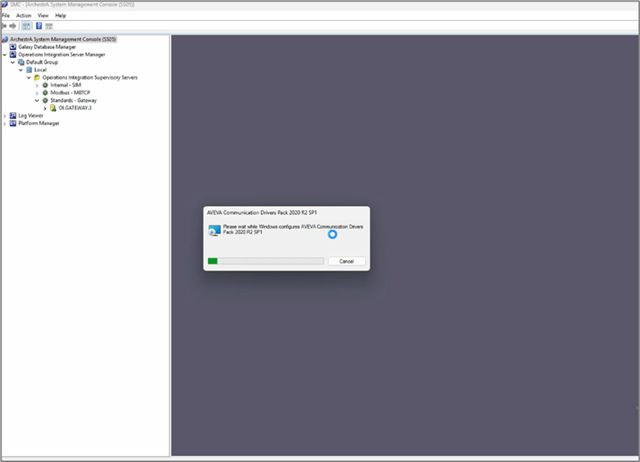Collapse the Operations Integration Server Manager node
This screenshot has height=462, width=640.
(5, 54)
